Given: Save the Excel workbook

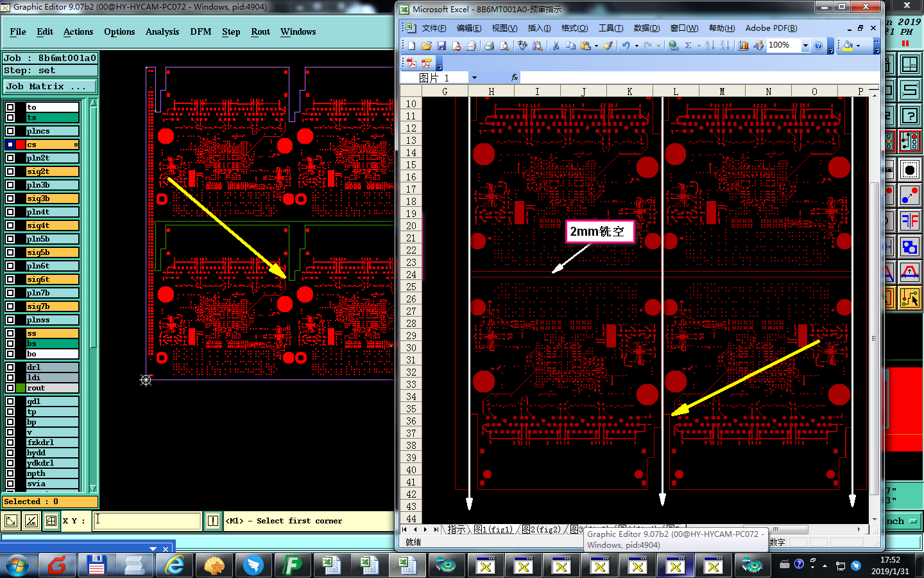Looking at the screenshot, I should tap(441, 46).
